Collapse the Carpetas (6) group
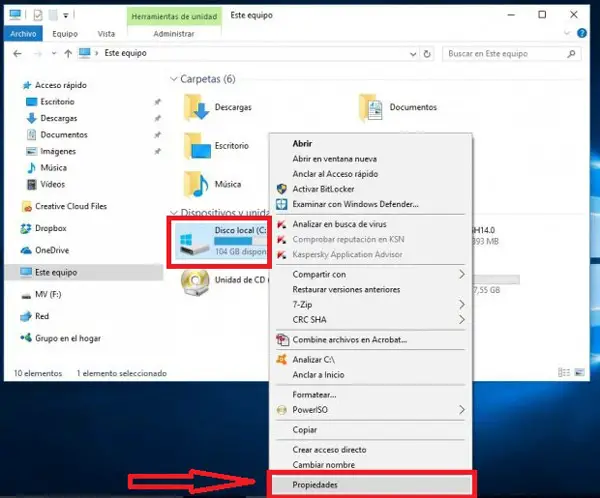The width and height of the screenshot is (600, 498). coord(173,79)
